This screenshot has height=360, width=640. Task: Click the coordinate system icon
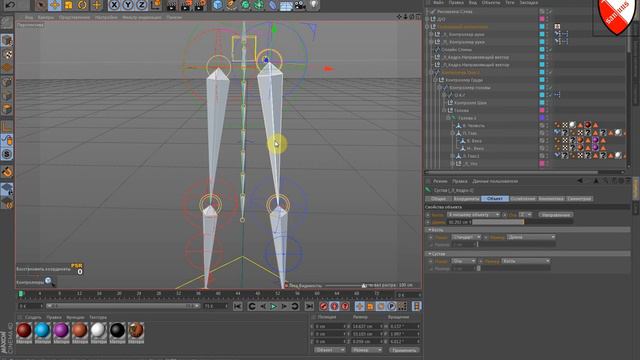156,5
